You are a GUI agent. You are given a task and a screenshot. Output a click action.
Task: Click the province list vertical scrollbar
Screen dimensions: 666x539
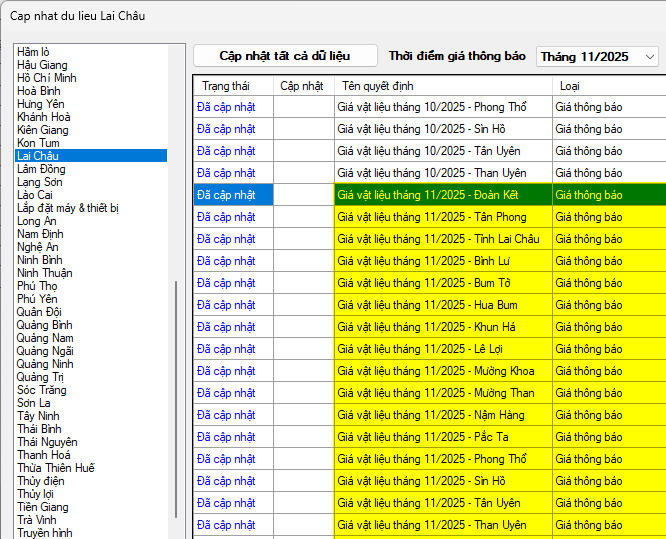[x=179, y=400]
